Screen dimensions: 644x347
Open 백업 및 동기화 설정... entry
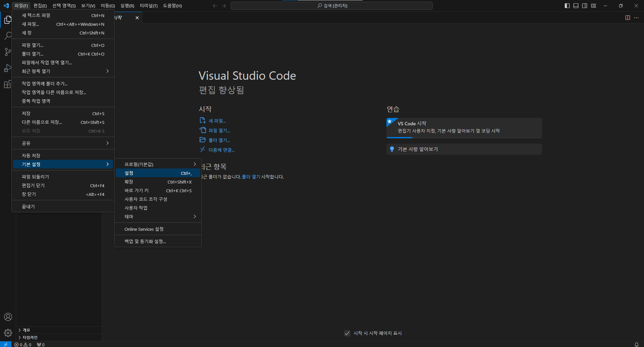coord(158,241)
